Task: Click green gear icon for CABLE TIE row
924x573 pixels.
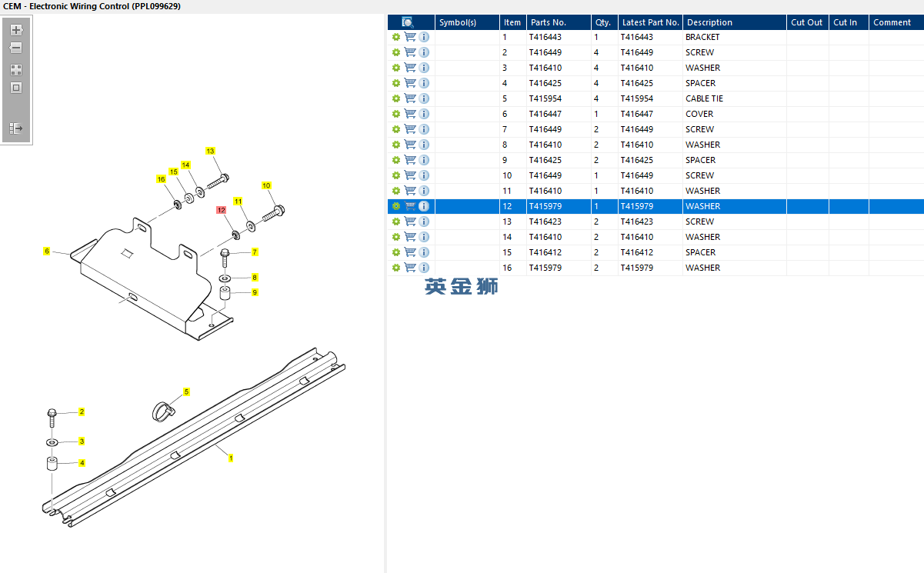Action: click(396, 98)
